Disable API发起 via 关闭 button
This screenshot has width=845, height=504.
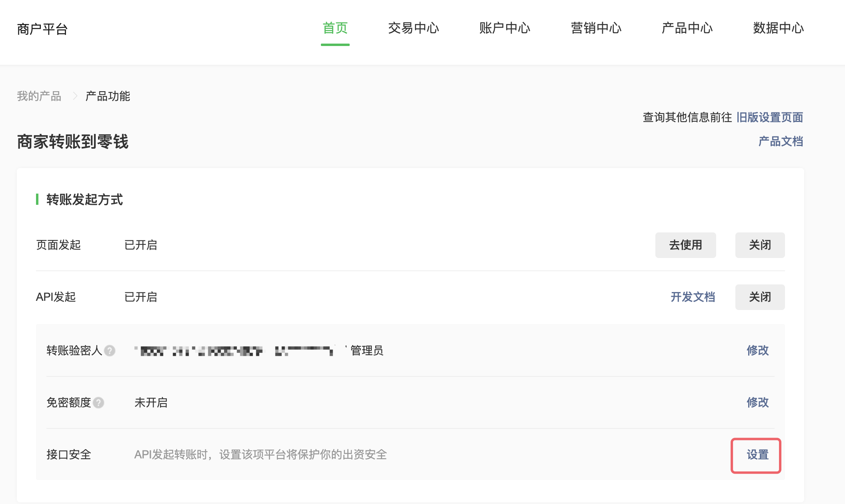coord(760,297)
